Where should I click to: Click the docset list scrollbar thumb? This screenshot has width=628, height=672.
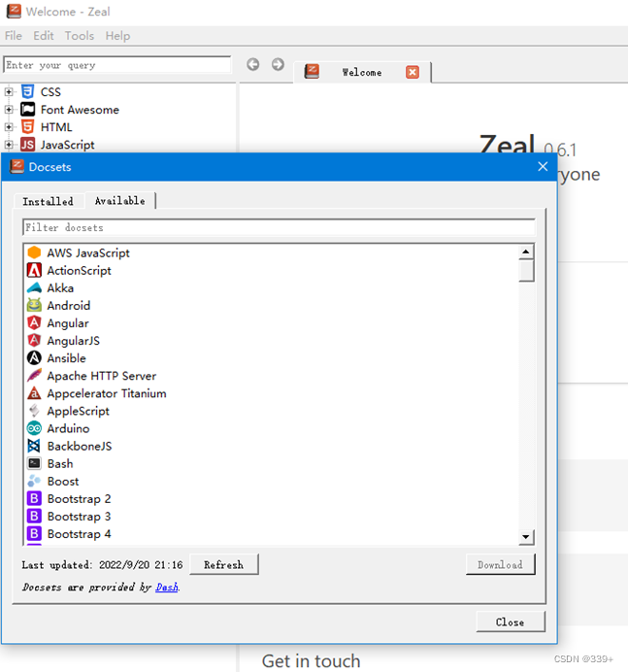coord(526,270)
